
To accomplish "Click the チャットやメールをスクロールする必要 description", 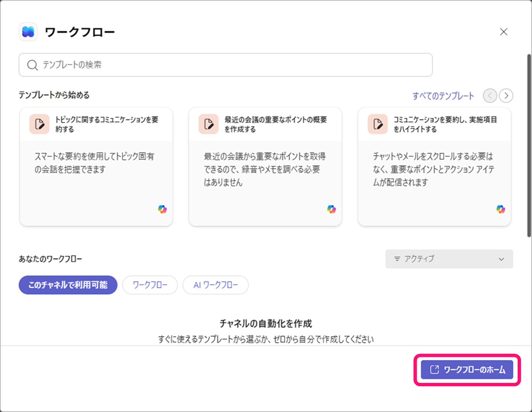I will (434, 169).
